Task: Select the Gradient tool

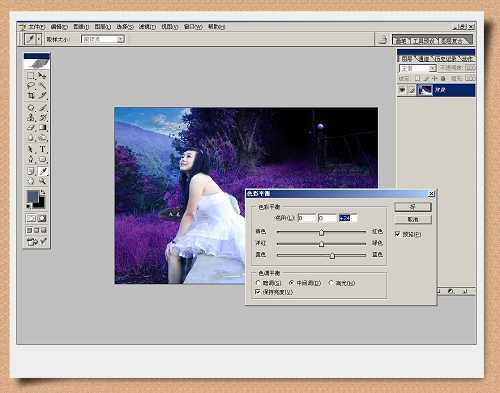Action: [43, 128]
